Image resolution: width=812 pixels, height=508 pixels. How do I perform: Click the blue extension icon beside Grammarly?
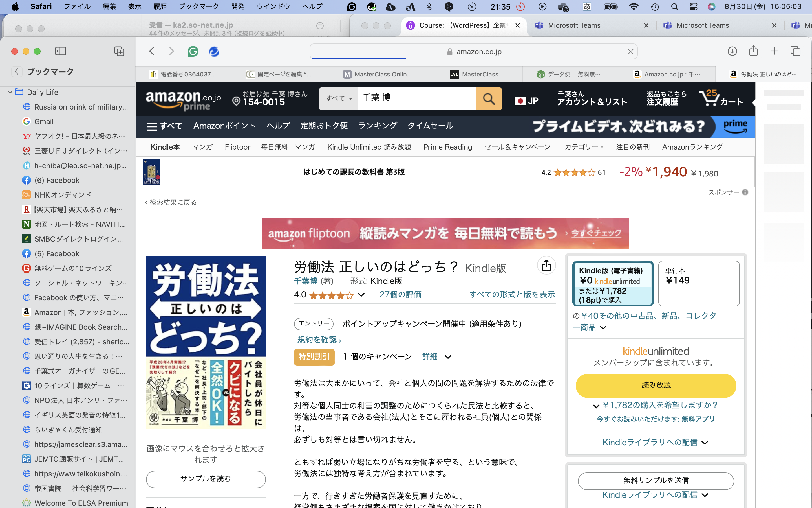[x=214, y=51]
